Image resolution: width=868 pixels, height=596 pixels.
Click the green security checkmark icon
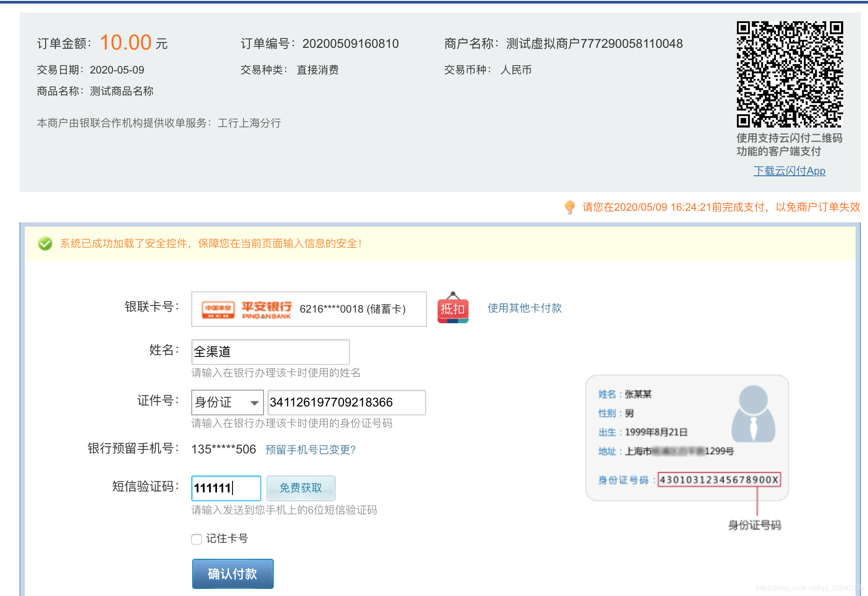[x=45, y=244]
